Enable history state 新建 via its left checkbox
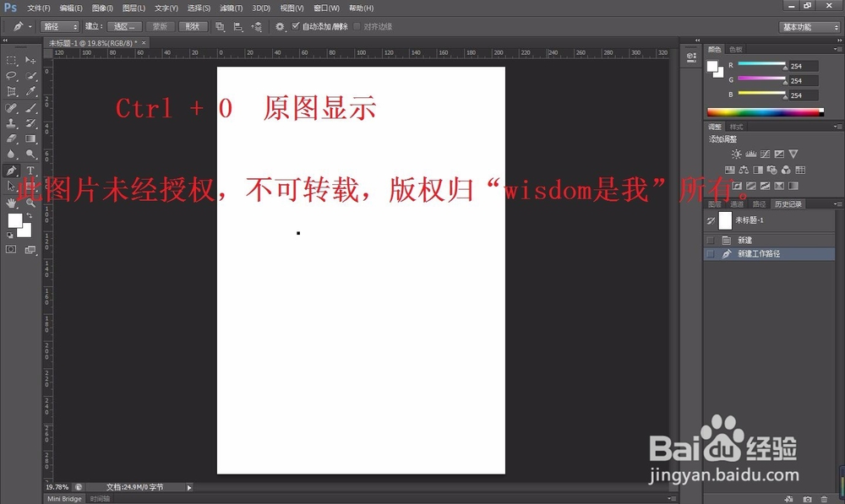The height and width of the screenshot is (504, 845). (711, 240)
